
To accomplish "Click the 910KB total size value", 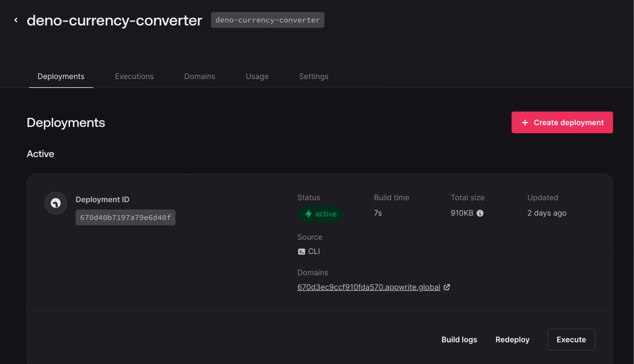I will 462,213.
